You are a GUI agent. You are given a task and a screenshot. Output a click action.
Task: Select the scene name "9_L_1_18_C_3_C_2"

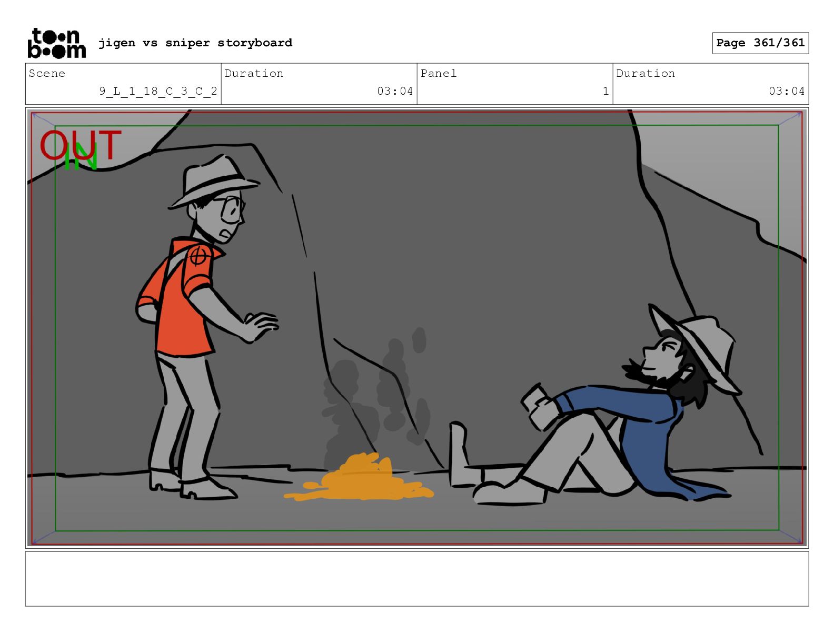pyautogui.click(x=158, y=91)
